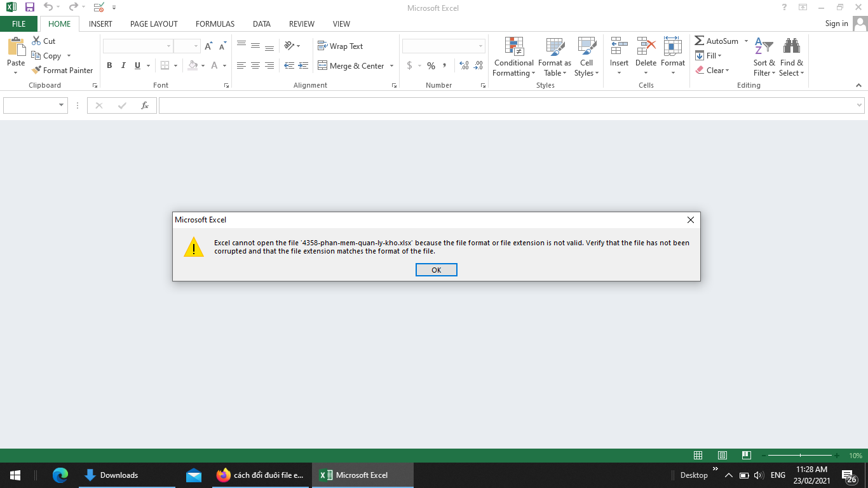The image size is (868, 488).
Task: Toggle Middle Align
Action: (x=255, y=46)
